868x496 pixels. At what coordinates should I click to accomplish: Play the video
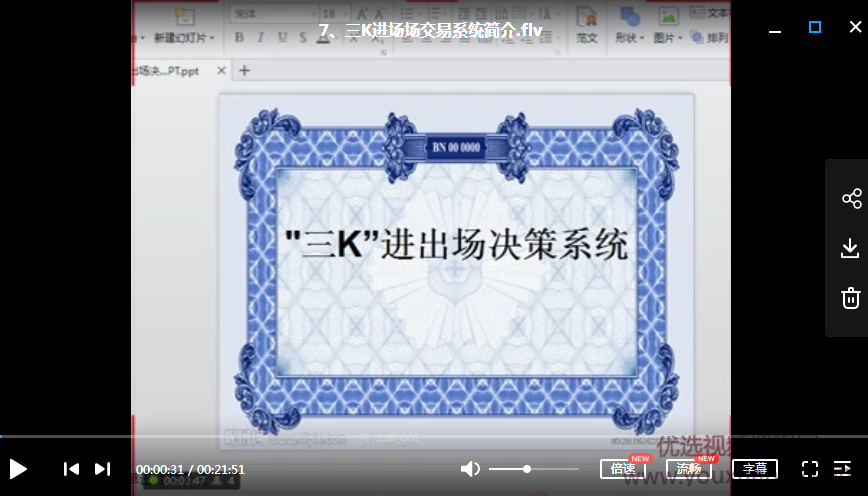point(18,469)
